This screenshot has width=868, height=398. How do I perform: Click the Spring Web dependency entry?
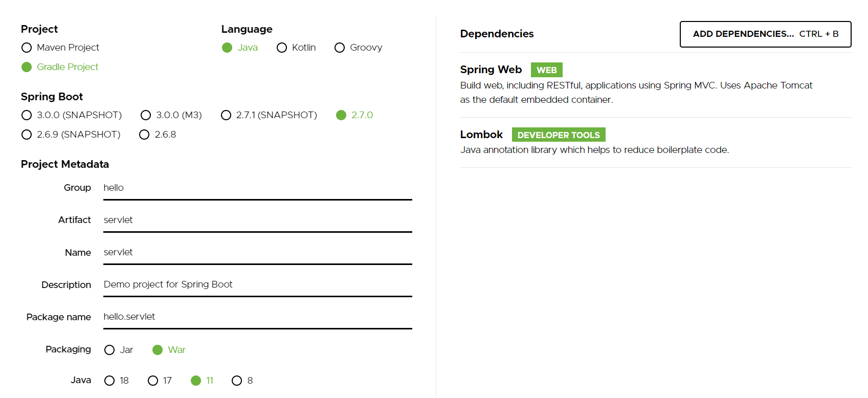655,85
